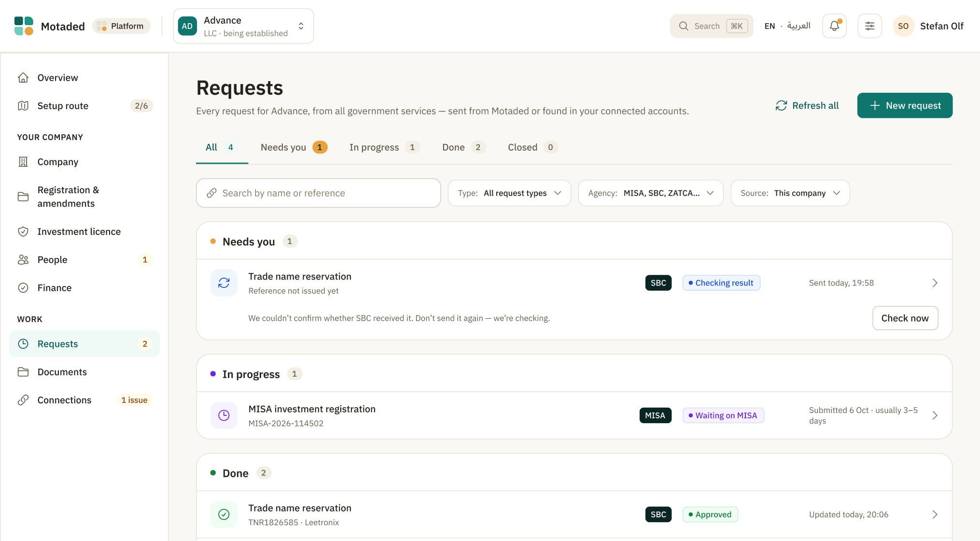
Task: Click the Platform badge
Action: click(x=121, y=26)
